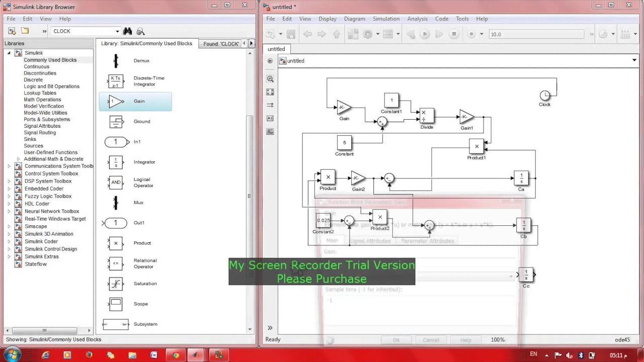Click the Stop simulation button

[x=454, y=34]
